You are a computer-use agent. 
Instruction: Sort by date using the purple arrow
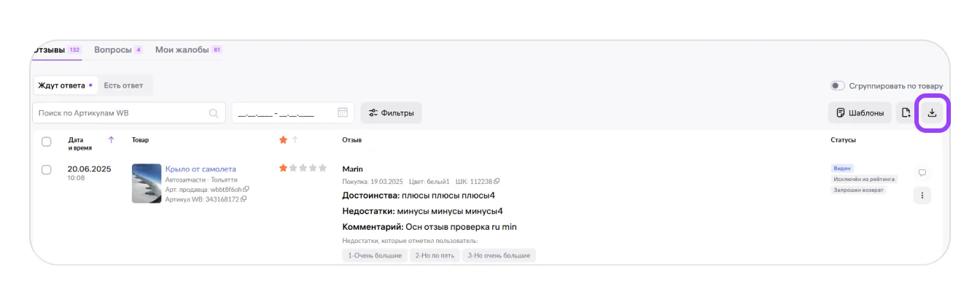(x=111, y=139)
